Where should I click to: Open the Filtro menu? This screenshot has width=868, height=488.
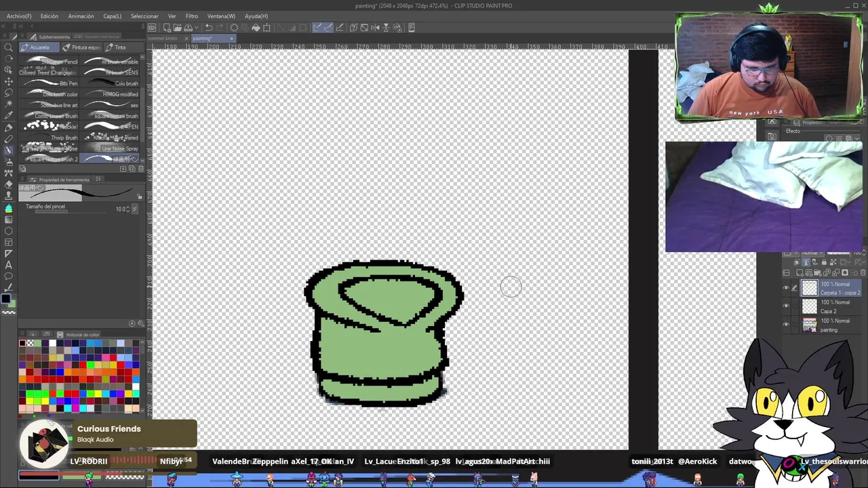(x=192, y=16)
